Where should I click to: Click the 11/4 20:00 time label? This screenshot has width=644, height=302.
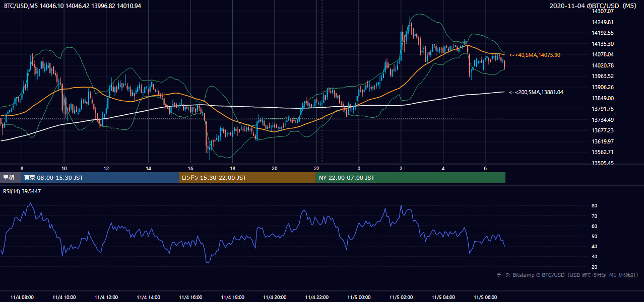275,297
